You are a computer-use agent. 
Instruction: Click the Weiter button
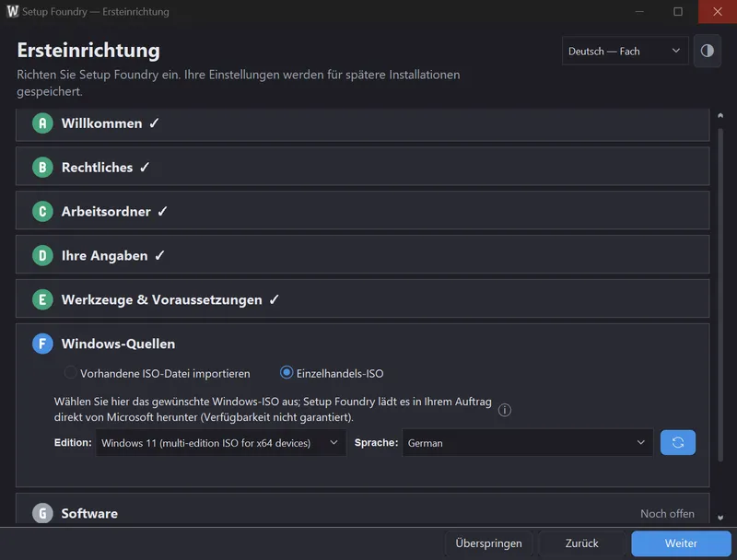pos(681,543)
